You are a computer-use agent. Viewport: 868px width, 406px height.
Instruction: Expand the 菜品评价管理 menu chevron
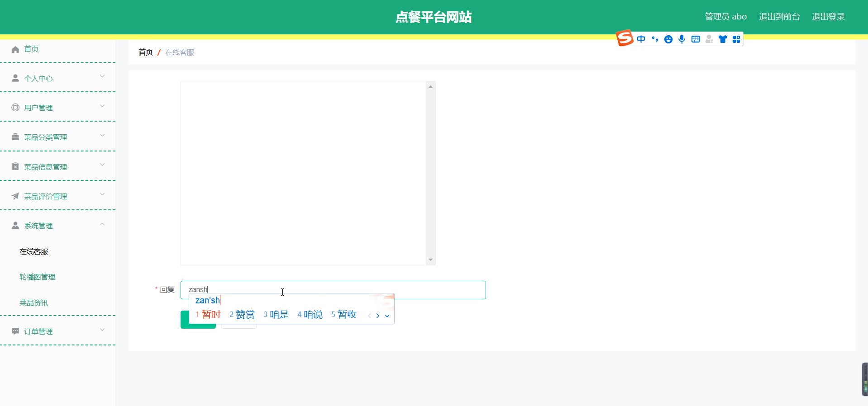(x=102, y=194)
